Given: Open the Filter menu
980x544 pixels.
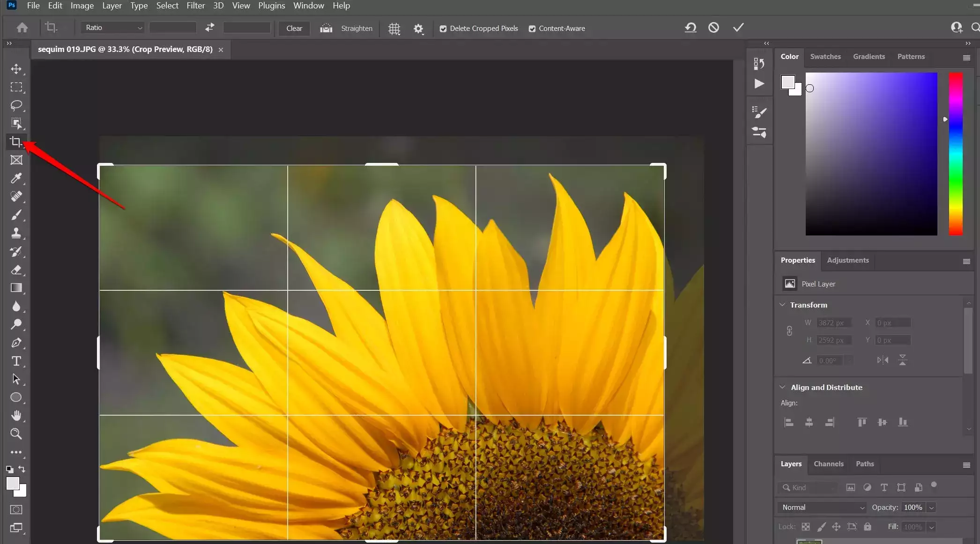Looking at the screenshot, I should coord(195,6).
